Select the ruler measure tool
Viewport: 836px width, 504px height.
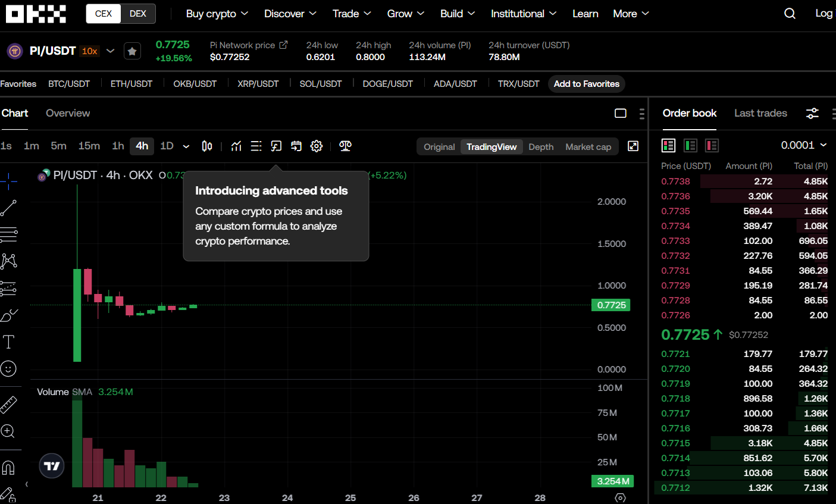(8, 405)
